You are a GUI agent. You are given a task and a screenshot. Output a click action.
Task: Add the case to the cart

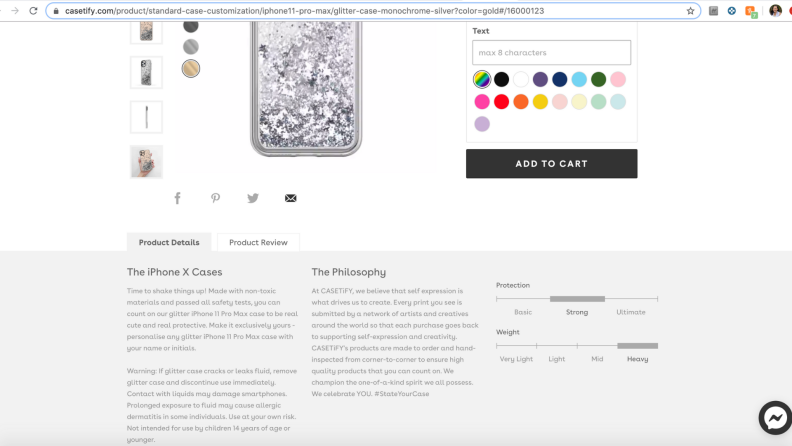point(551,164)
